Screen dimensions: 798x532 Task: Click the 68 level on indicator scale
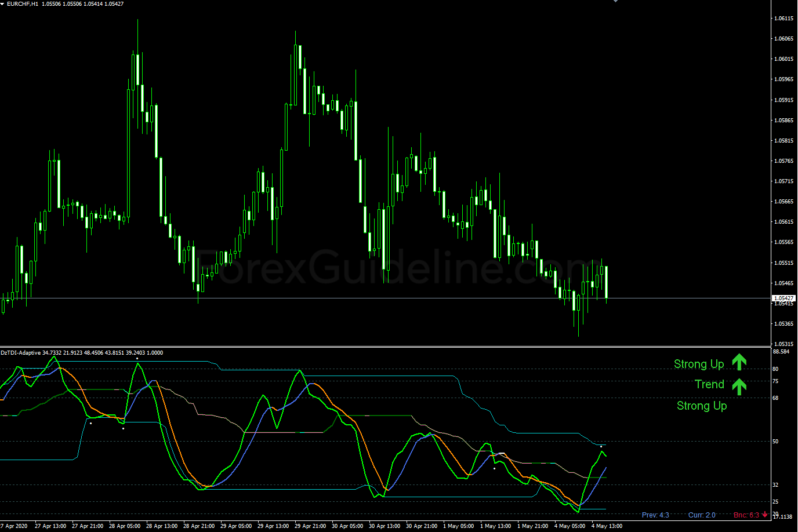tap(776, 398)
